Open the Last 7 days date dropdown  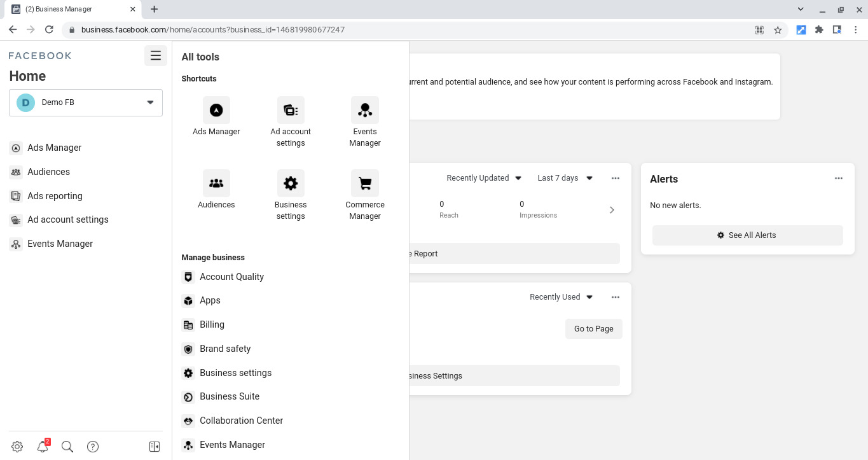(x=565, y=178)
